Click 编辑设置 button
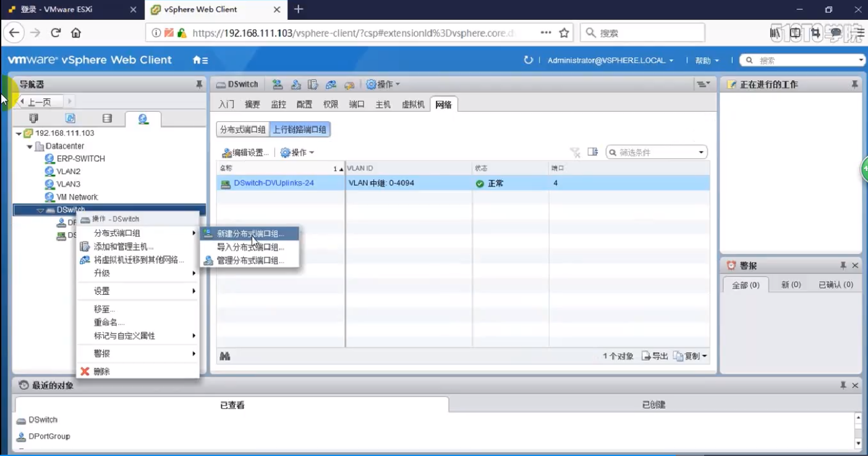Screen dimensions: 868x456 point(246,153)
